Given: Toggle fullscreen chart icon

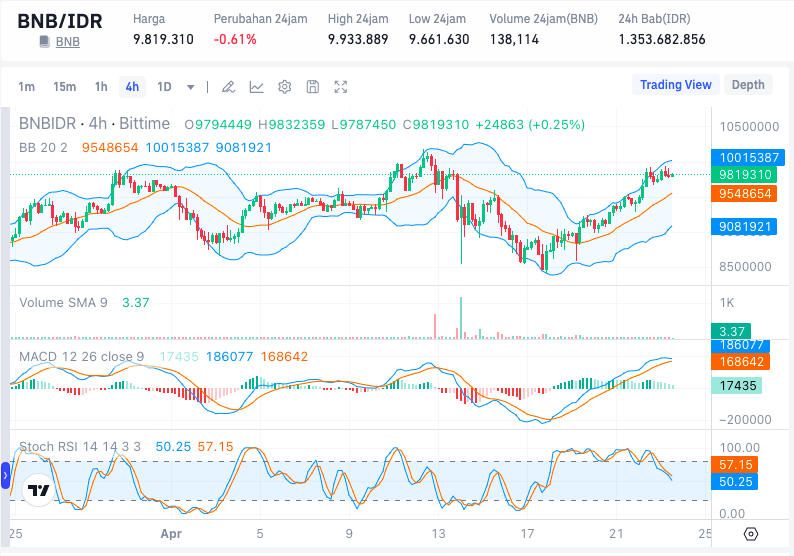Looking at the screenshot, I should (x=341, y=87).
